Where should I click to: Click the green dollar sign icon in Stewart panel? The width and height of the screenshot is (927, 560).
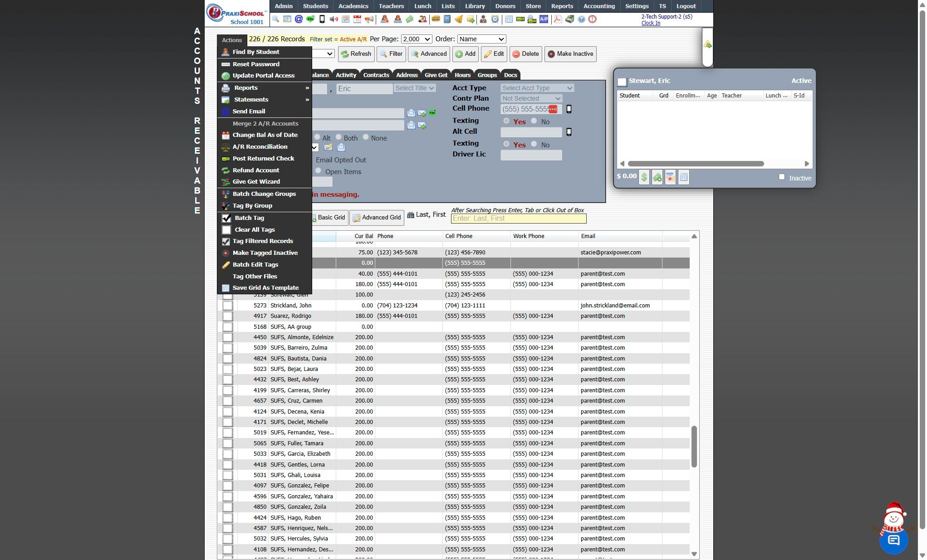tap(644, 177)
